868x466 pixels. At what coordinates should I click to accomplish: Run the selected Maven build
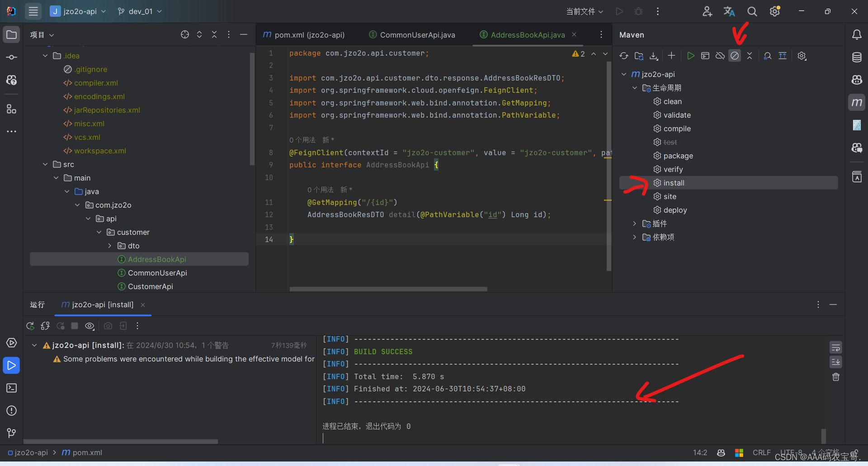[x=690, y=56]
